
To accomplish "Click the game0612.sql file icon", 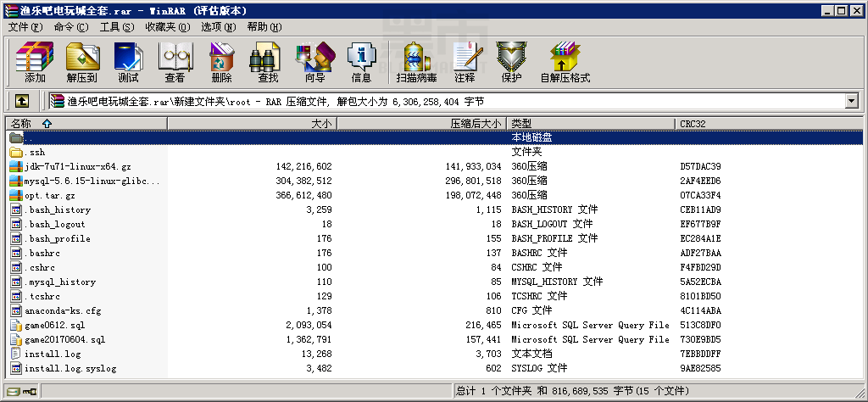I will 16,325.
